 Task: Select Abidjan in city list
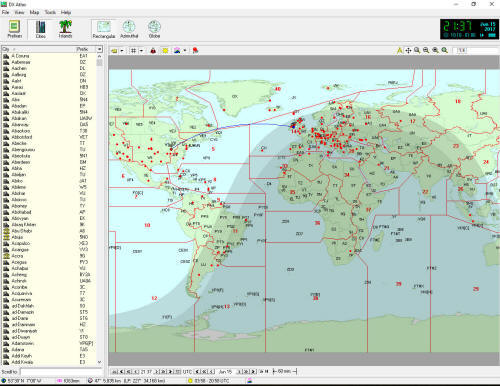click(49, 175)
